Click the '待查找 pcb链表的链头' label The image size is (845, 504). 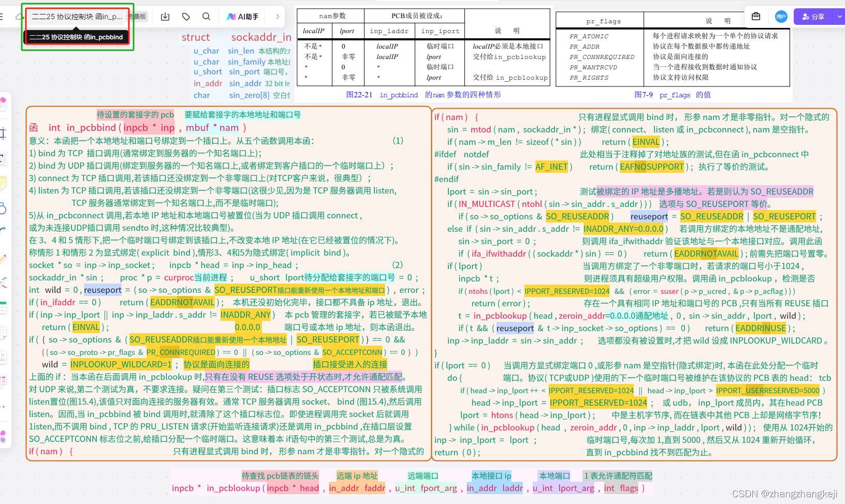pyautogui.click(x=280, y=476)
